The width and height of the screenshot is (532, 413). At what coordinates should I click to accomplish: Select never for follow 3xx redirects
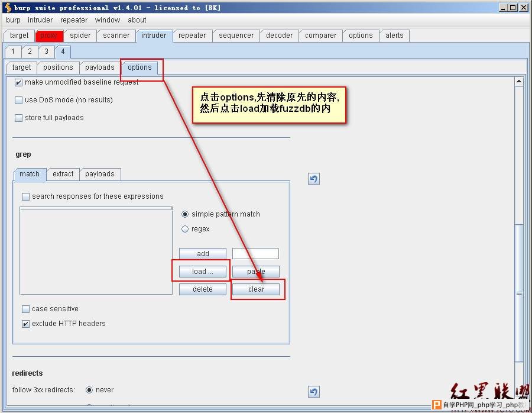(x=89, y=390)
